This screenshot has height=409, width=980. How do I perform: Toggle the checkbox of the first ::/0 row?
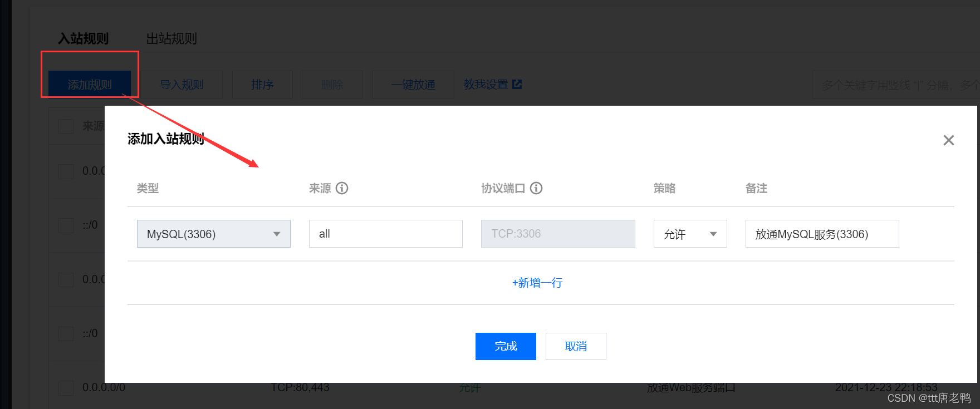(x=66, y=225)
